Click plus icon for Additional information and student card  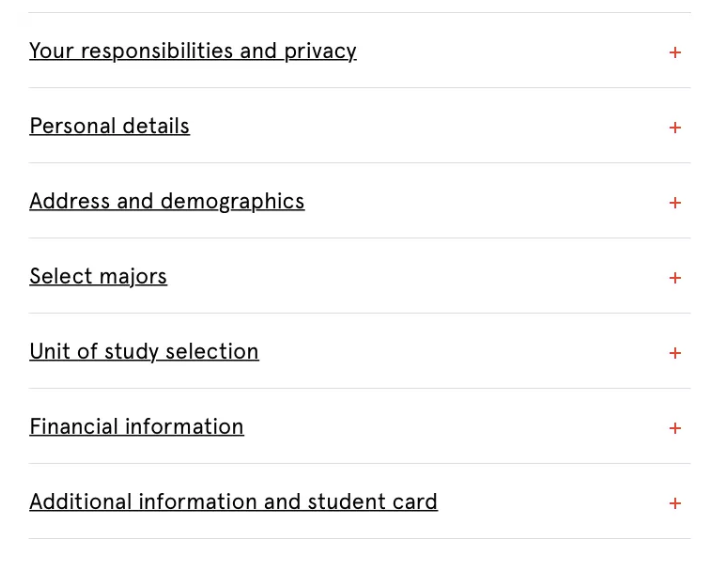675,502
